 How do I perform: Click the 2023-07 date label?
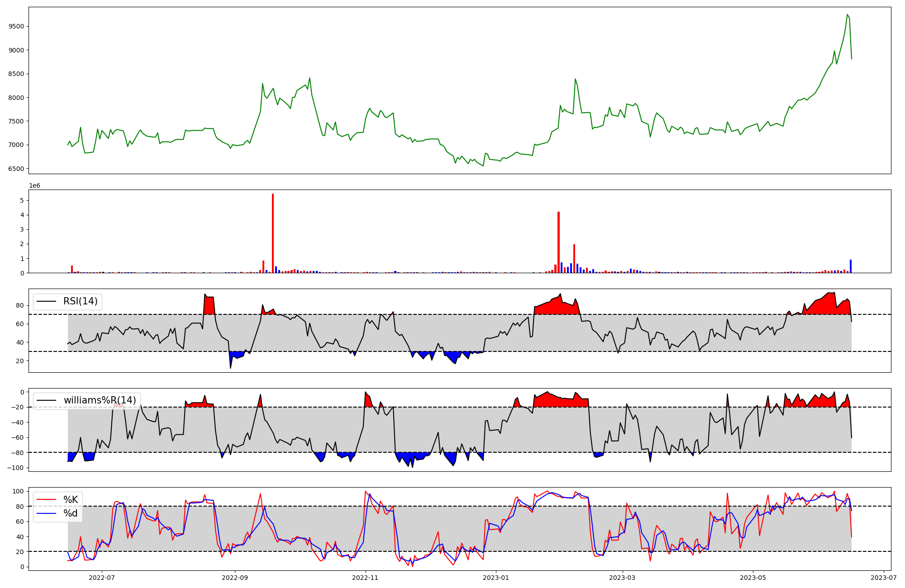click(884, 578)
